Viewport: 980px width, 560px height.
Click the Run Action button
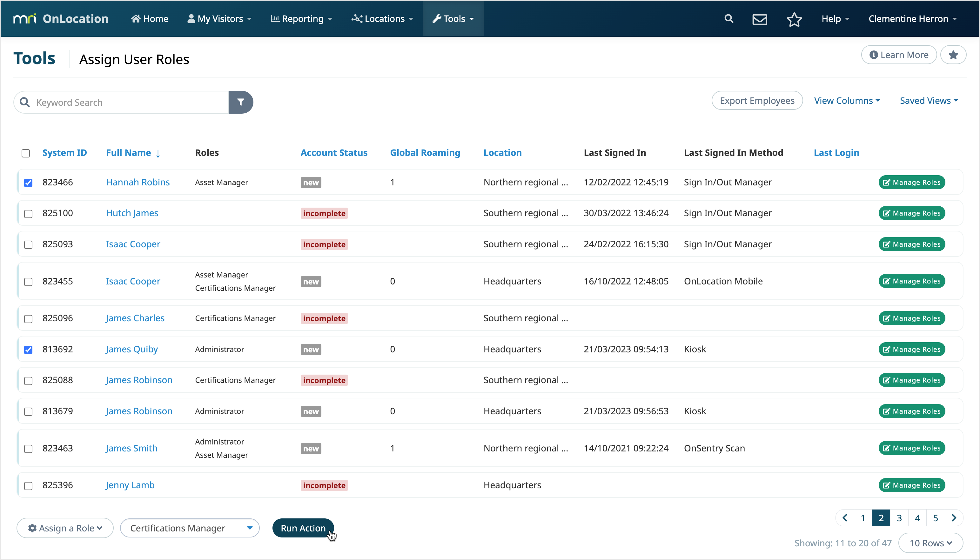coord(303,528)
